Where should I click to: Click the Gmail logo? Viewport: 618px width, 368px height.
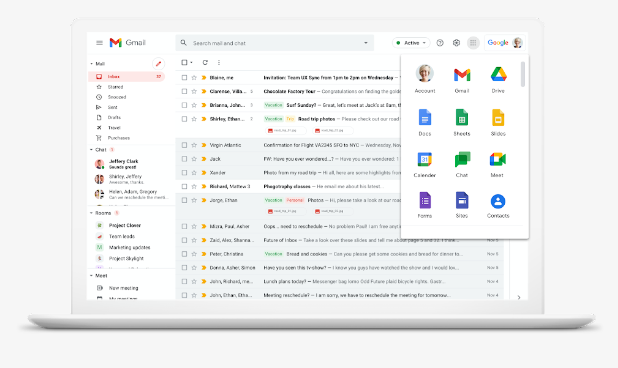(127, 43)
